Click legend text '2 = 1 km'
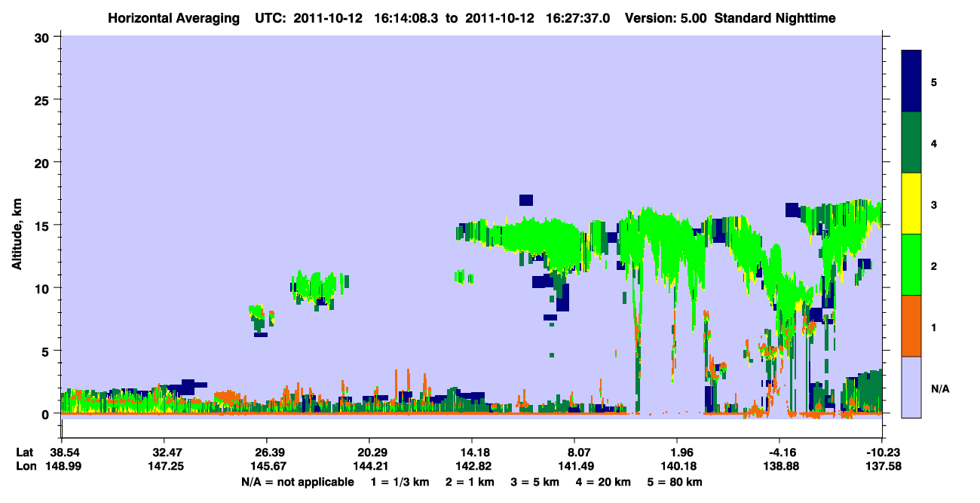980x503 pixels. tap(472, 482)
